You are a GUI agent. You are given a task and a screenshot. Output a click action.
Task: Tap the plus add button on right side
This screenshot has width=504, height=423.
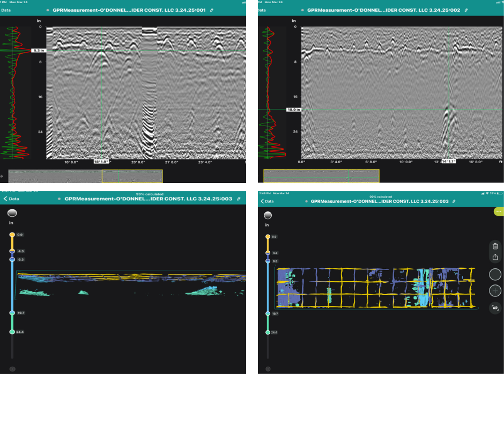pos(495,291)
